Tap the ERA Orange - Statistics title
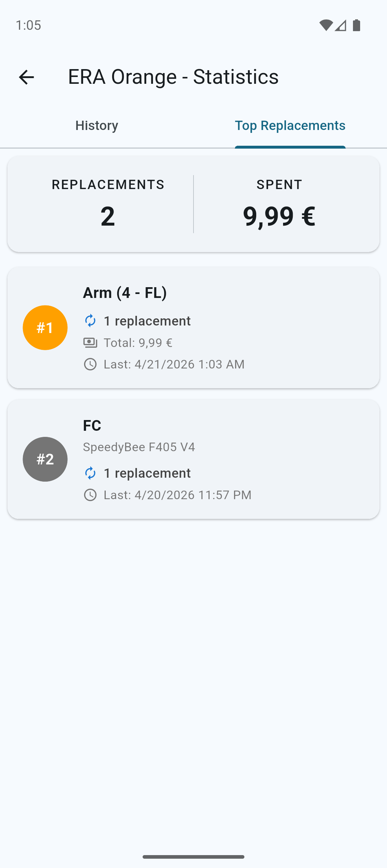 [x=173, y=77]
